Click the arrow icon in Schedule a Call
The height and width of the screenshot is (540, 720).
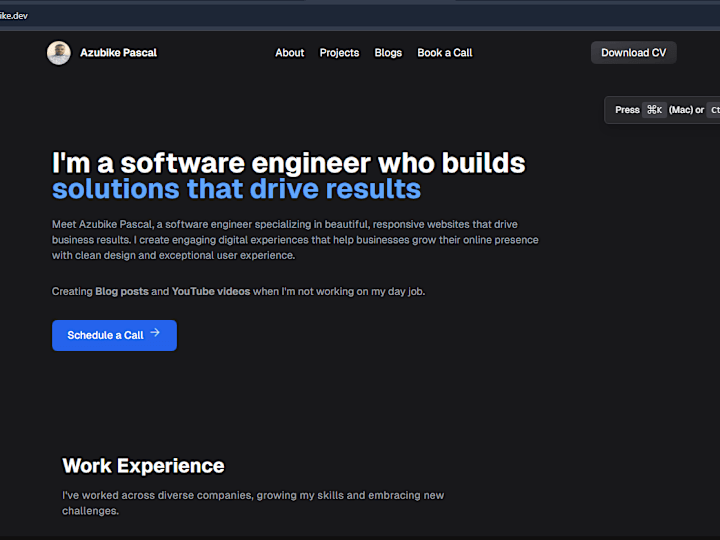pos(155,333)
